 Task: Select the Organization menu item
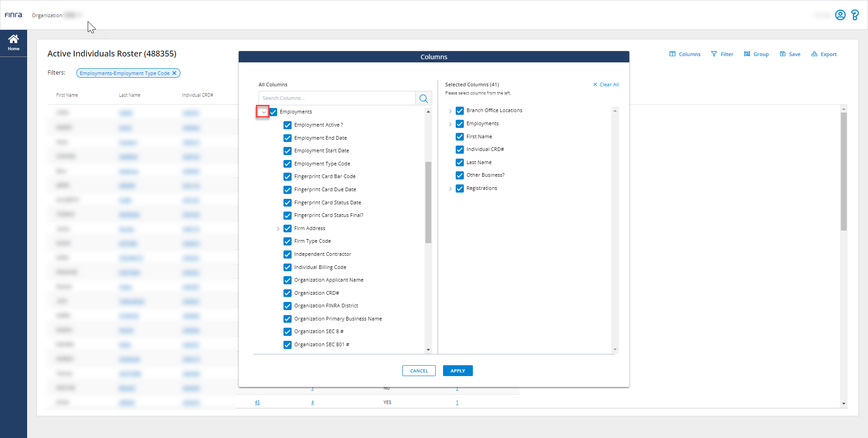[x=47, y=15]
